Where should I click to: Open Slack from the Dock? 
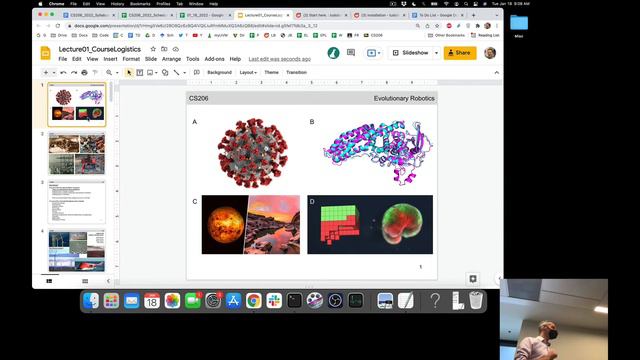coord(274,301)
